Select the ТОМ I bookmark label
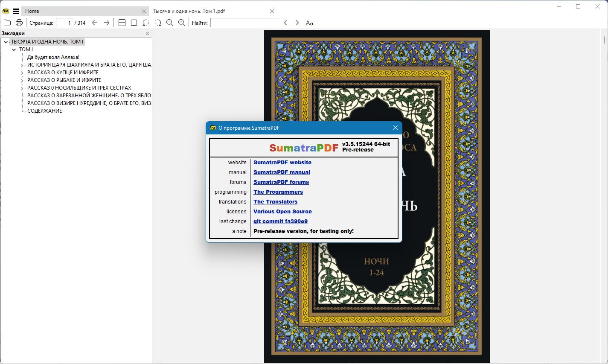608x364 pixels. click(x=26, y=50)
